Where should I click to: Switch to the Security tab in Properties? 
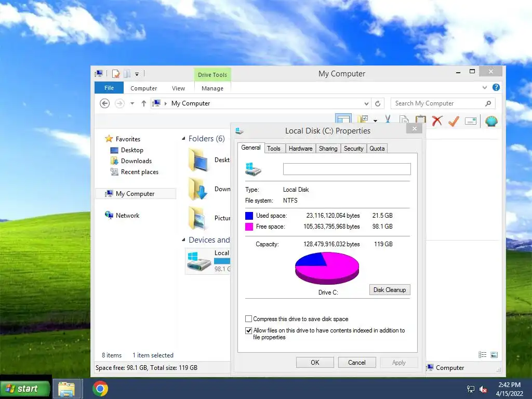[x=353, y=149]
